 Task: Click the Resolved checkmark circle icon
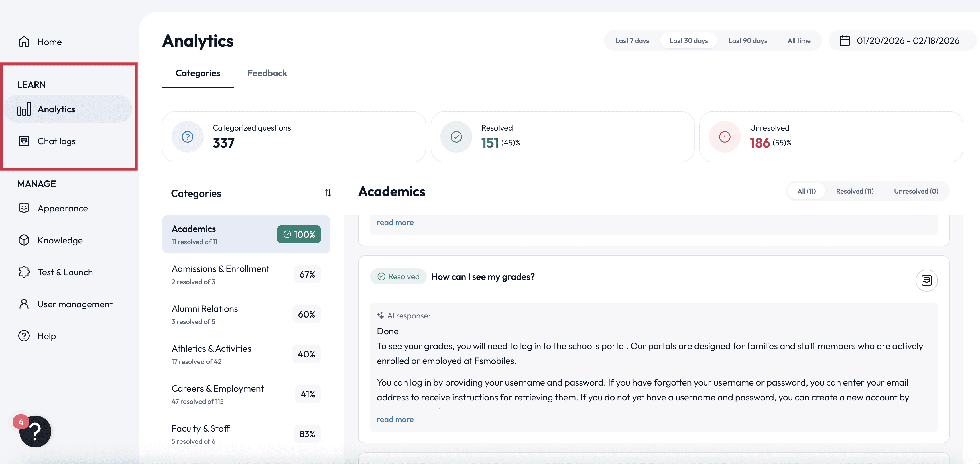point(456,137)
